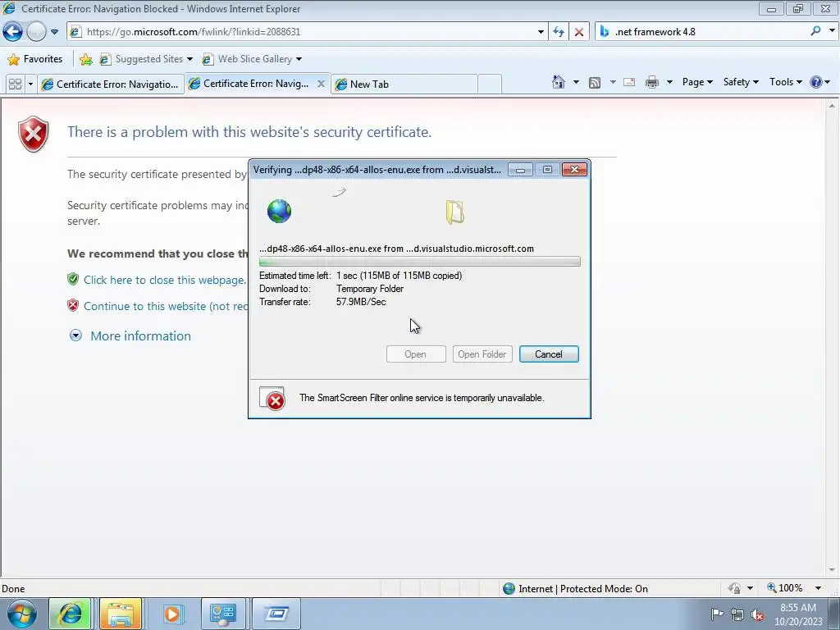Viewport: 840px width, 630px height.
Task: Click the folder icon in download dialog
Action: click(x=454, y=212)
